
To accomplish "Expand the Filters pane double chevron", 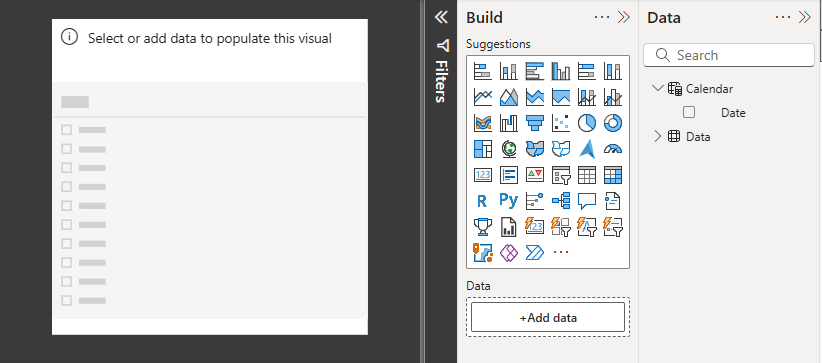I will pos(441,17).
